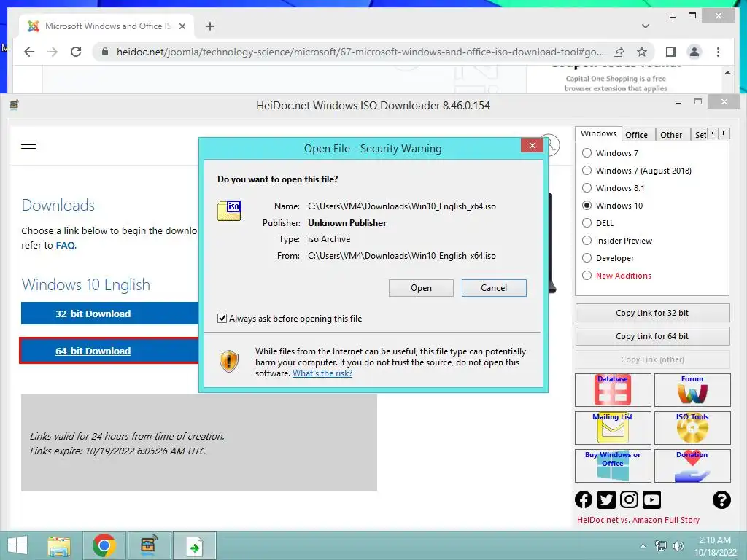Open the Mailing List tile
Screen dimensions: 747x560
pos(613,427)
